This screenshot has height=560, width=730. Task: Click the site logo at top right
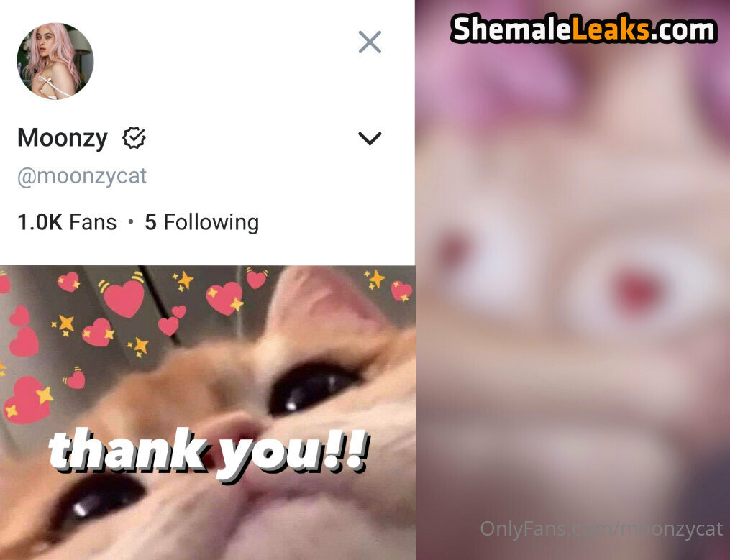coord(584,29)
